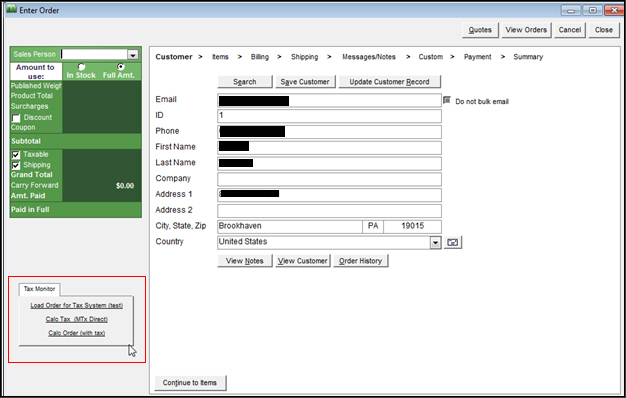This screenshot has height=398, width=626.
Task: Click the Coupon label
Action: pyautogui.click(x=23, y=127)
